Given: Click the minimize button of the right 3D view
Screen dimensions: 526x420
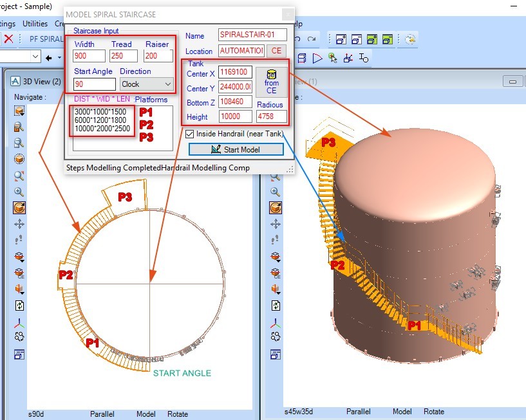Looking at the screenshot, I should pos(512,81).
